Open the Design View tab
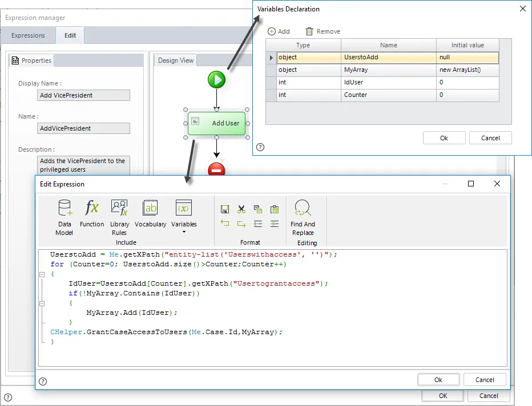 (x=176, y=60)
